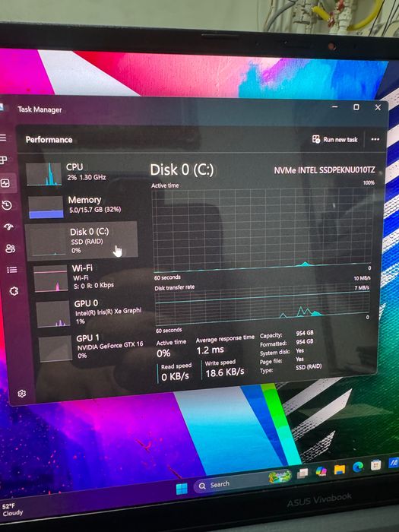This screenshot has height=532, width=399.
Task: Open the three-dot more options menu
Action: coord(375,139)
